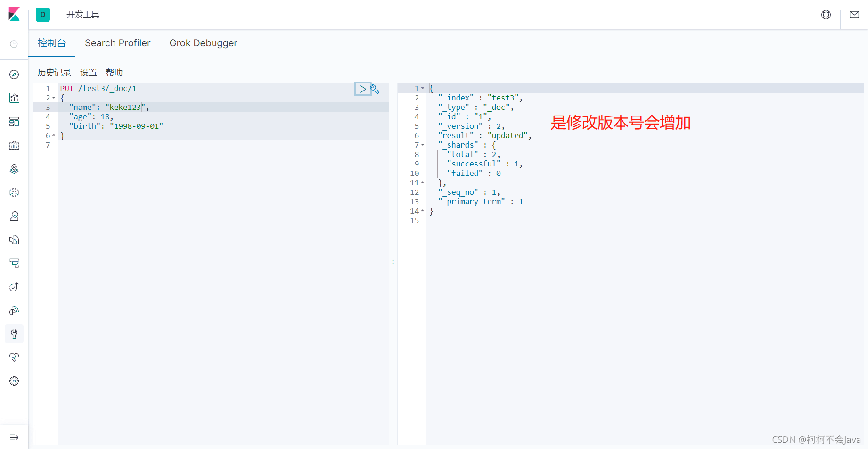Expand the sidebar navigation at bottom
Viewport: 868px width, 449px height.
point(14,437)
